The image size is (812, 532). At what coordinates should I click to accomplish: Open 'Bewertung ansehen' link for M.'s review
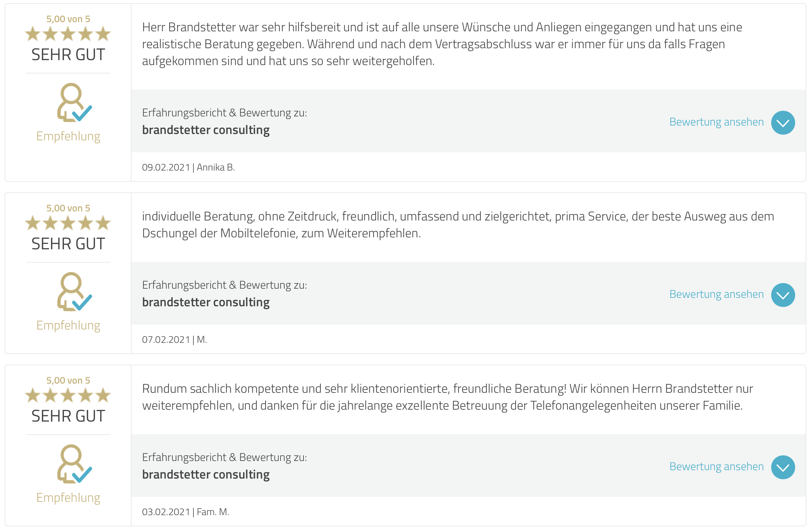click(716, 294)
